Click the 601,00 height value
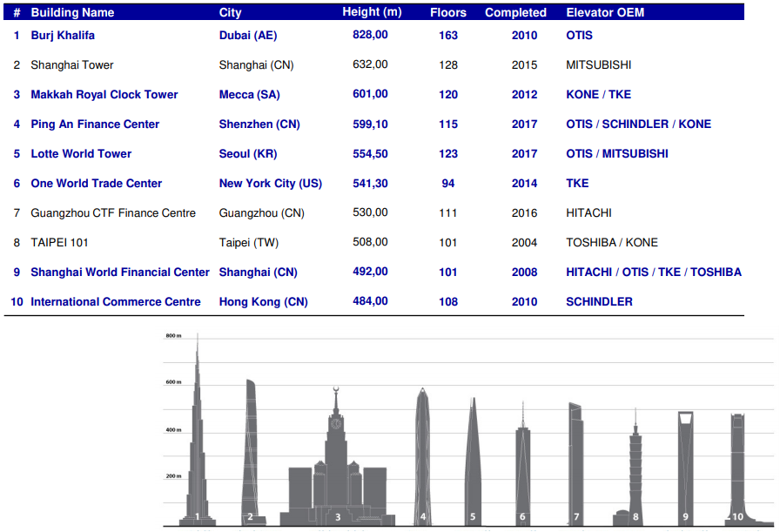The width and height of the screenshot is (780, 532). pos(370,94)
